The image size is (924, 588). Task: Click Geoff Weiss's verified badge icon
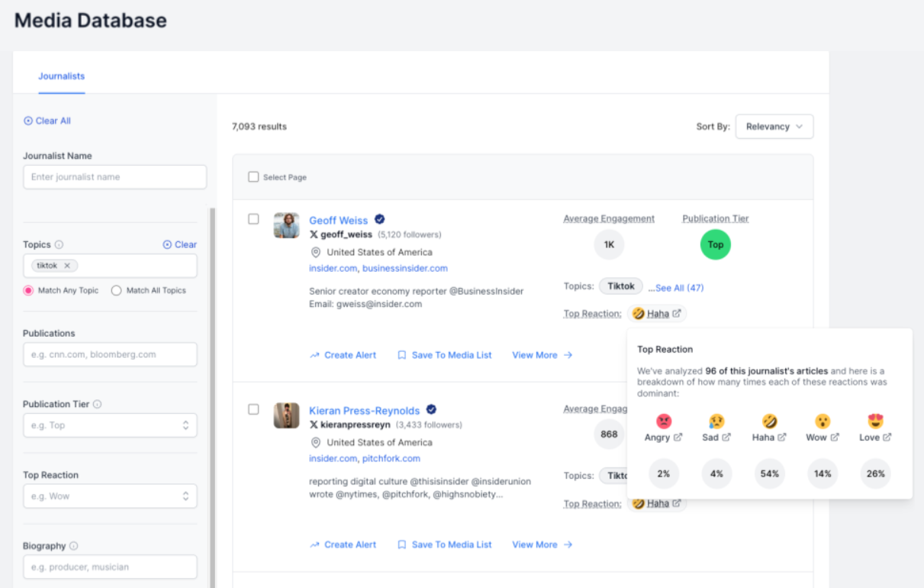(x=380, y=220)
